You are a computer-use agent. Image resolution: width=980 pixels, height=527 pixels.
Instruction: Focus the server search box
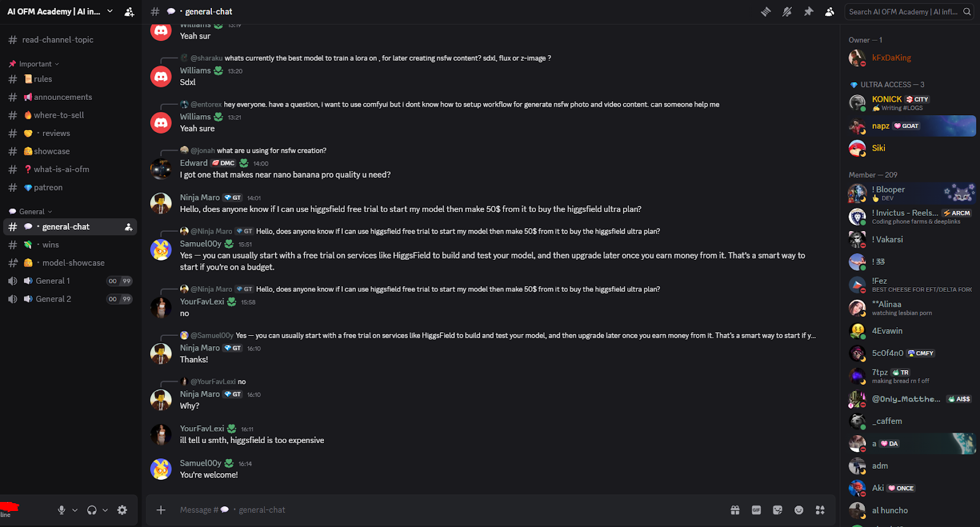coord(904,12)
